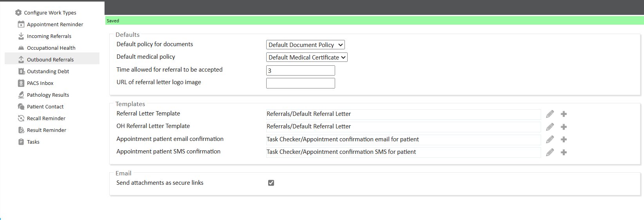The width and height of the screenshot is (644, 220).
Task: Open the Outstanding Debt work type
Action: 48,71
